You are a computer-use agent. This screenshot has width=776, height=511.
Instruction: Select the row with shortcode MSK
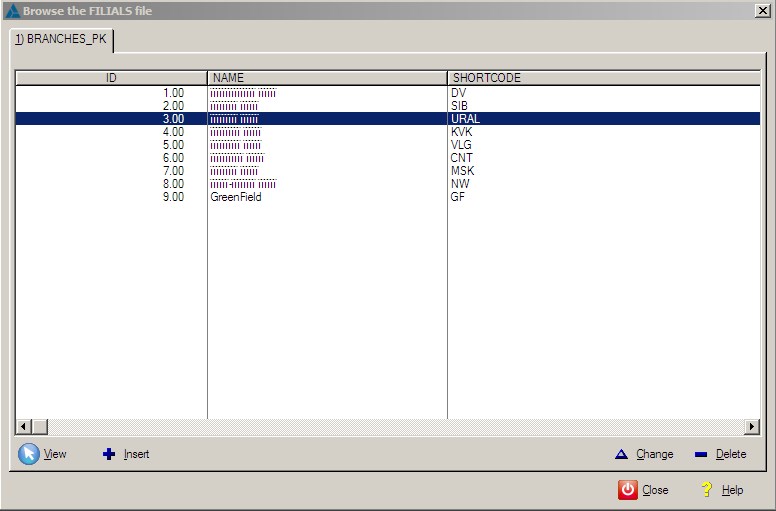point(461,171)
